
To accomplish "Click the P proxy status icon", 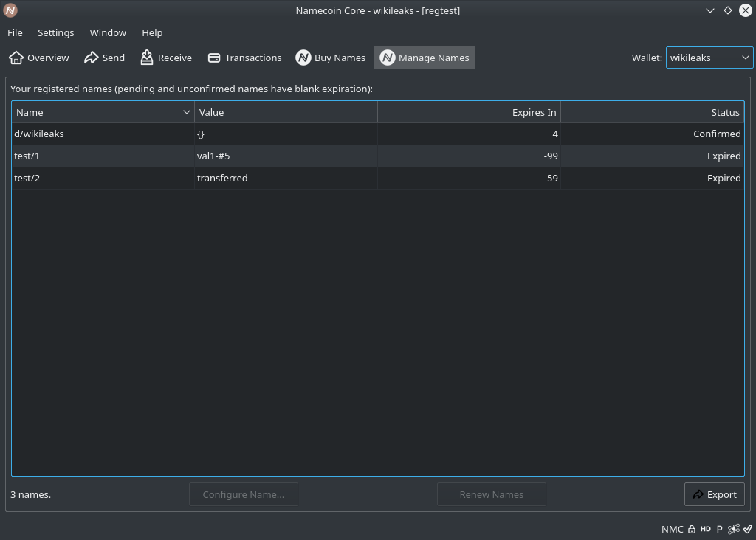I will pyautogui.click(x=718, y=529).
